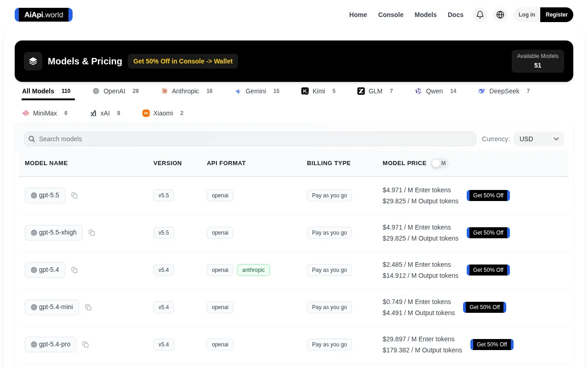Go to the Home nav link

358,15
